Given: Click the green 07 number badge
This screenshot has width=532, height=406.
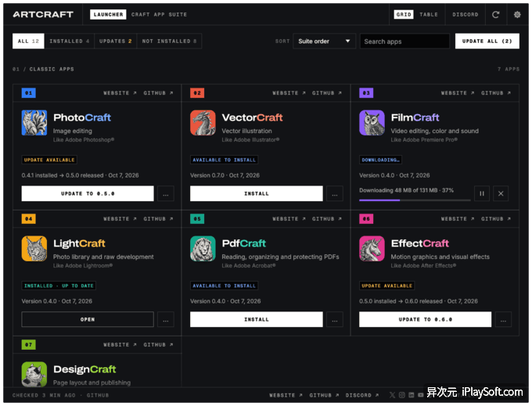Looking at the screenshot, I should [28, 345].
